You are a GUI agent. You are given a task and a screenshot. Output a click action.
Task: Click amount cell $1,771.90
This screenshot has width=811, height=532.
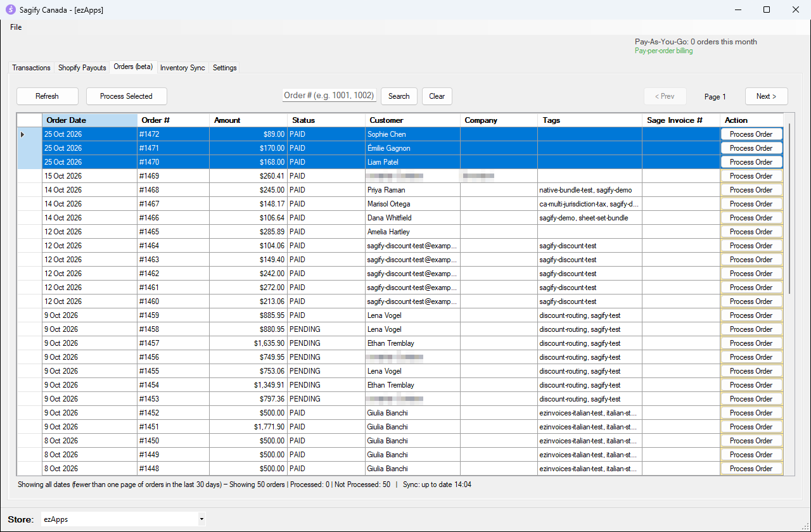249,427
